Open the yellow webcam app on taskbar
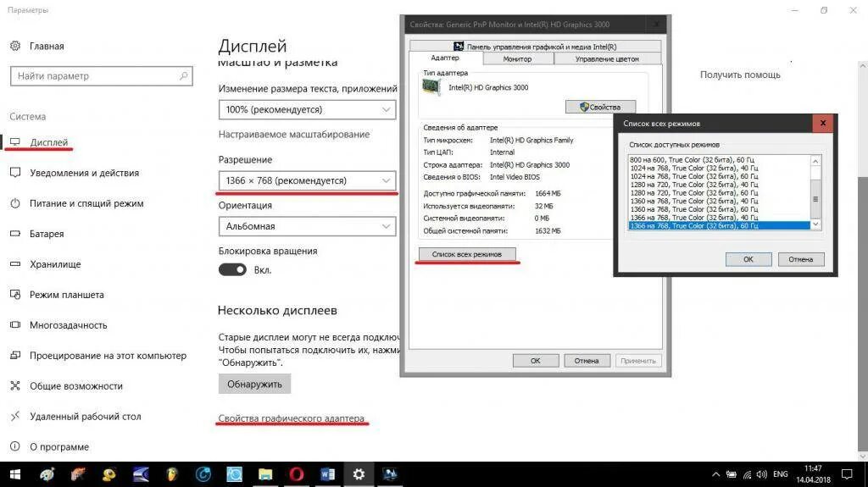Image resolution: width=868 pixels, height=487 pixels. tap(109, 474)
